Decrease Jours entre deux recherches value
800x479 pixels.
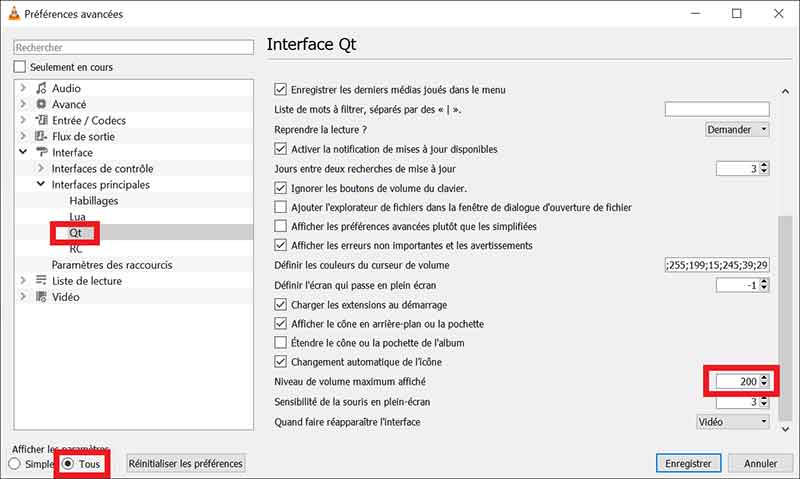(x=764, y=172)
